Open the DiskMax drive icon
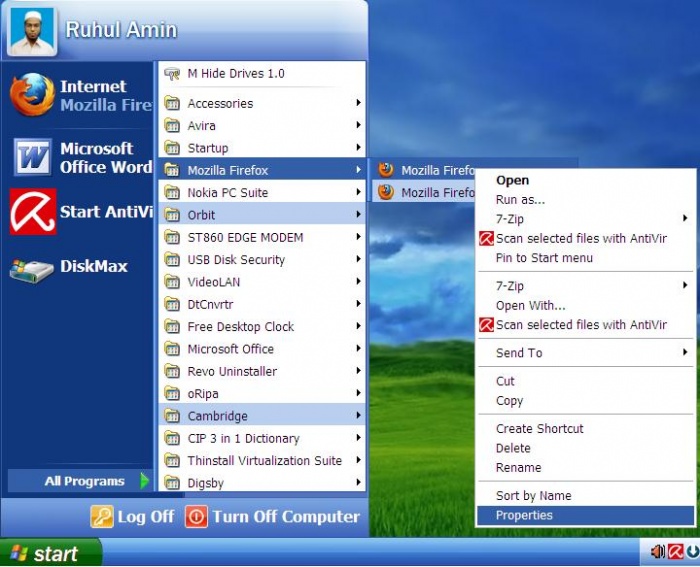Image resolution: width=700 pixels, height=567 pixels. (31, 270)
